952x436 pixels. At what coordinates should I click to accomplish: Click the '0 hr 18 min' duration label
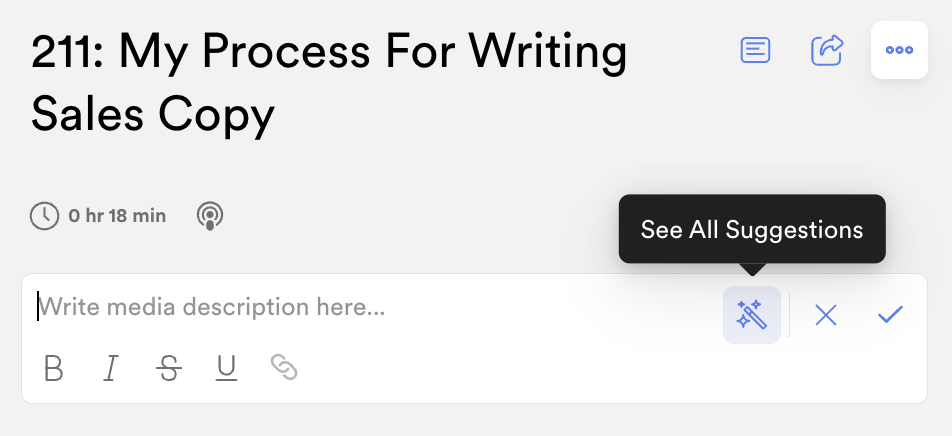coord(117,216)
